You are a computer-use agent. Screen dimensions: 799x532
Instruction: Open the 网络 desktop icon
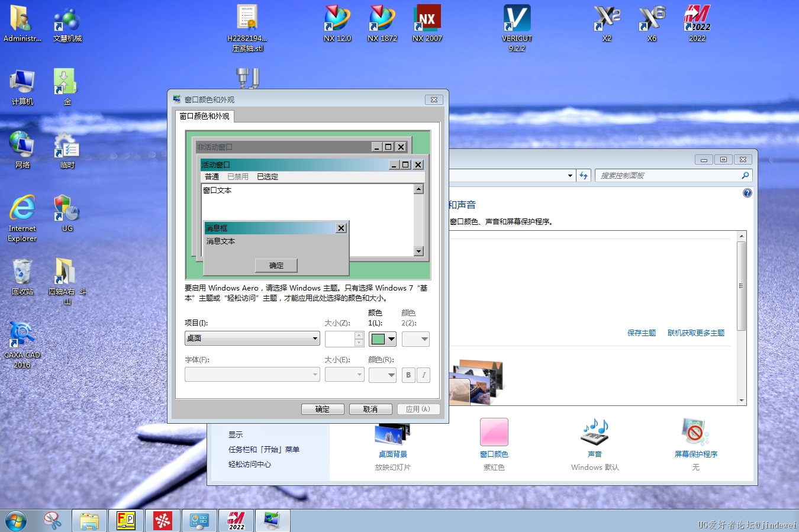coord(22,150)
